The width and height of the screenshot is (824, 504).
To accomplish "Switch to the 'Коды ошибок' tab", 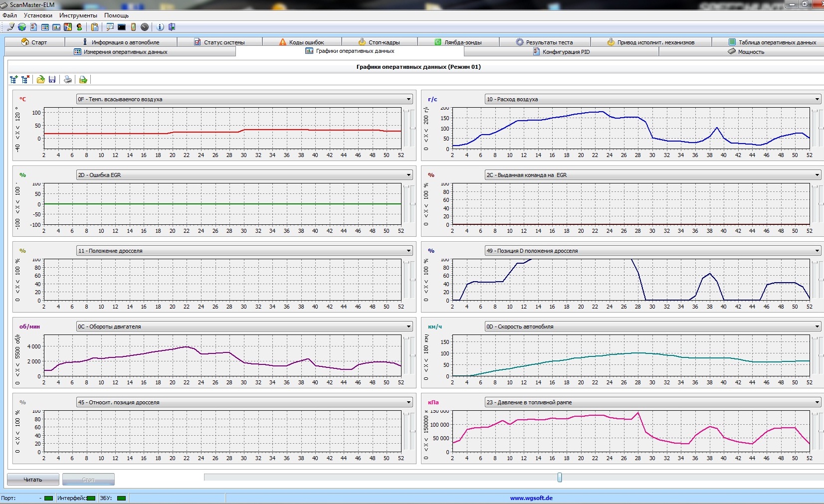I will point(302,42).
